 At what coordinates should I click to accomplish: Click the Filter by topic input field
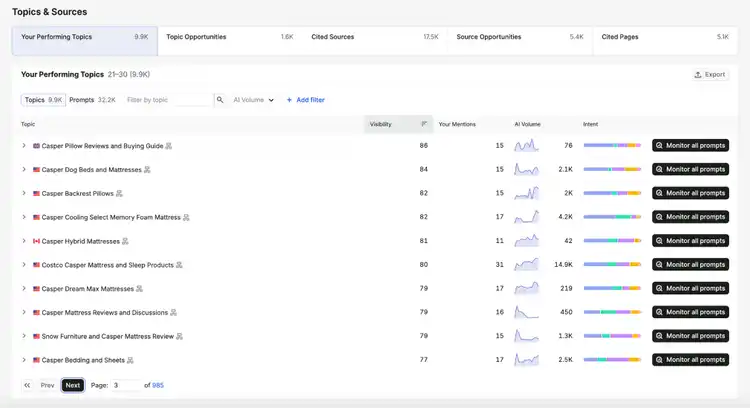tap(168, 100)
